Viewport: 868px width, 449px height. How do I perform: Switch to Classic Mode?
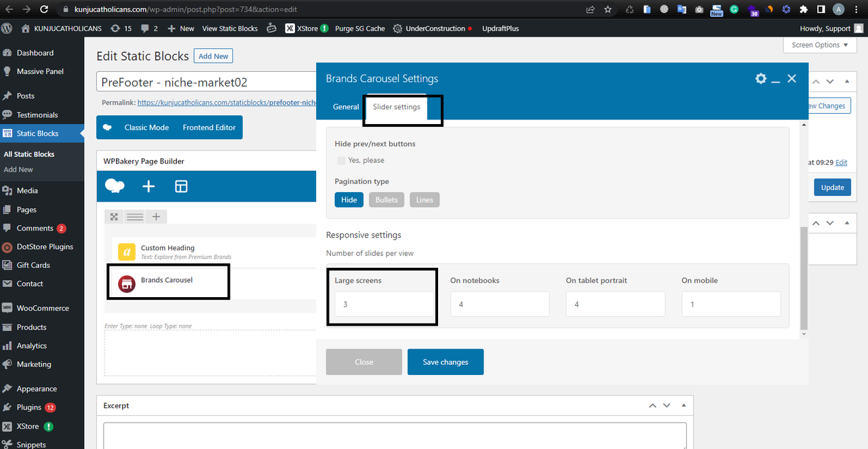pos(146,128)
